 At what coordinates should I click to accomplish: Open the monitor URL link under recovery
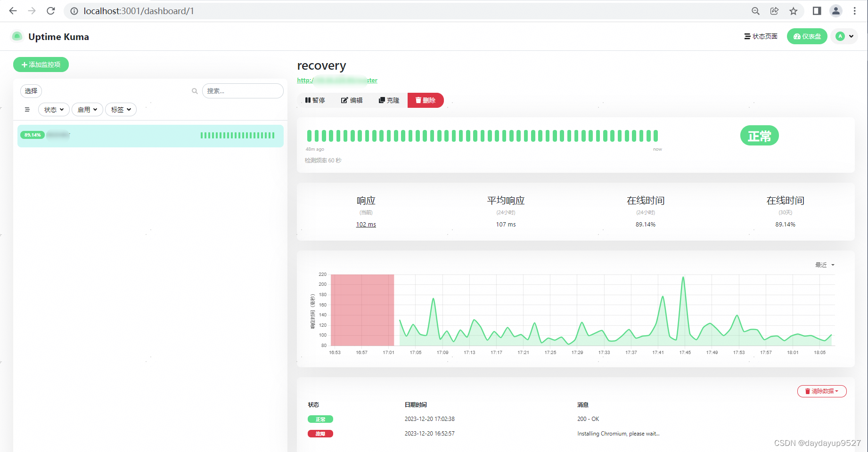coord(337,81)
